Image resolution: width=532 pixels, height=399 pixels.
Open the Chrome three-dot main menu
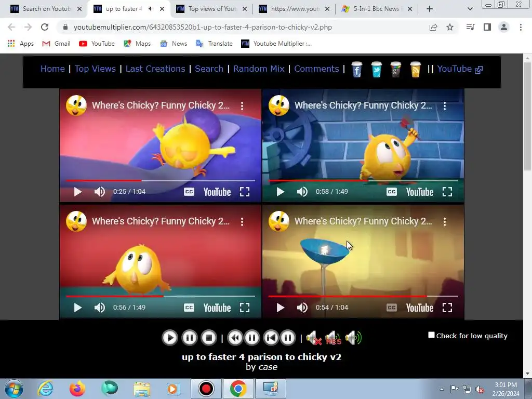521,27
